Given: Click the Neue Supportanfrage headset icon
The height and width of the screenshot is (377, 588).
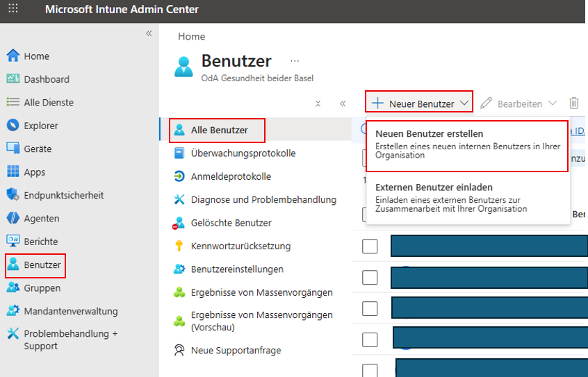Looking at the screenshot, I should tap(179, 350).
